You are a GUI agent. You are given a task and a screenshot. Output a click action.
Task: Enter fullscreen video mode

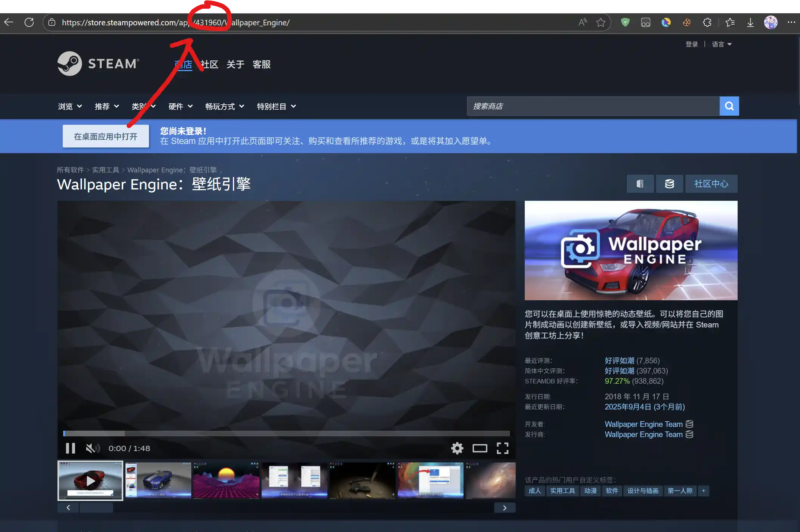click(x=502, y=448)
